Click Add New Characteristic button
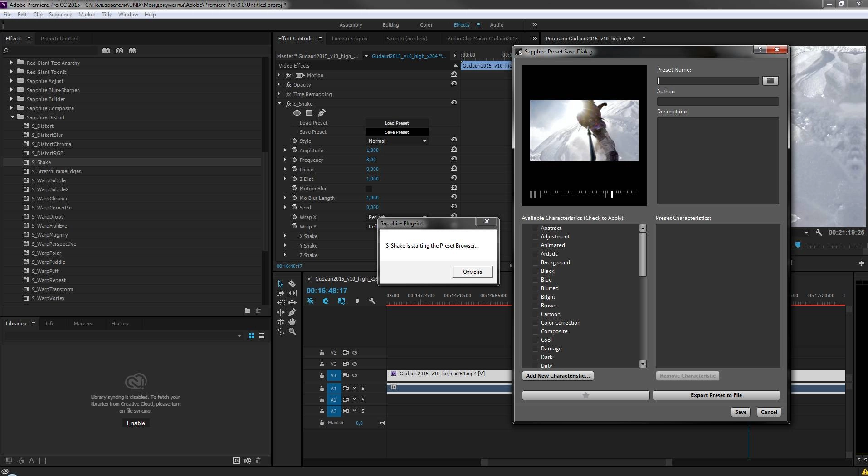868x476 pixels. [558, 376]
